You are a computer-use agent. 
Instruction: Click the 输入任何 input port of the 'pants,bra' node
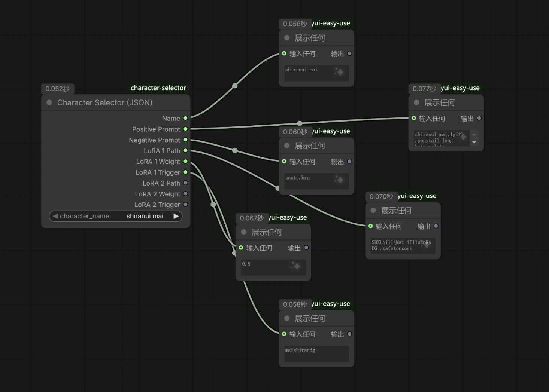click(x=284, y=161)
